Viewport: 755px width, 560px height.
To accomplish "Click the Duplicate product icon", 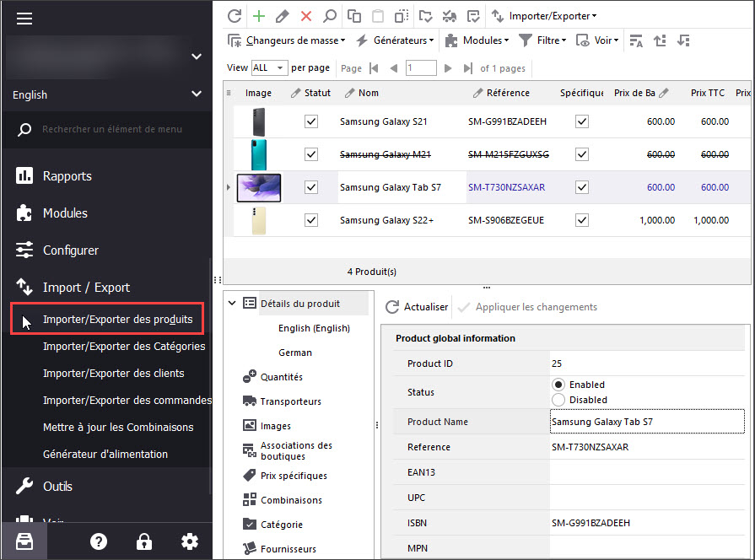I will tap(402, 16).
